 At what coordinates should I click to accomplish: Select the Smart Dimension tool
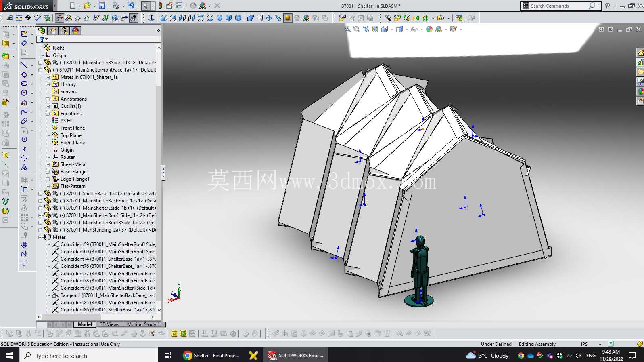(x=24, y=43)
